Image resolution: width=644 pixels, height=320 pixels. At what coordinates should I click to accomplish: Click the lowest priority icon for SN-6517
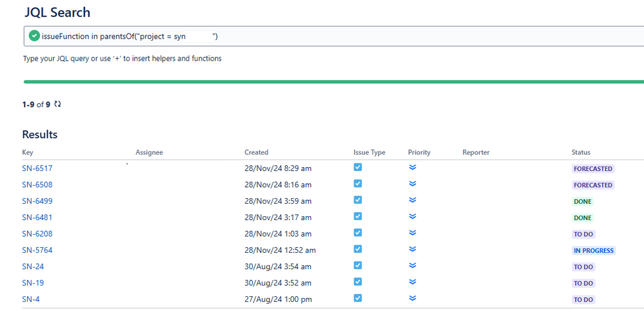(413, 167)
